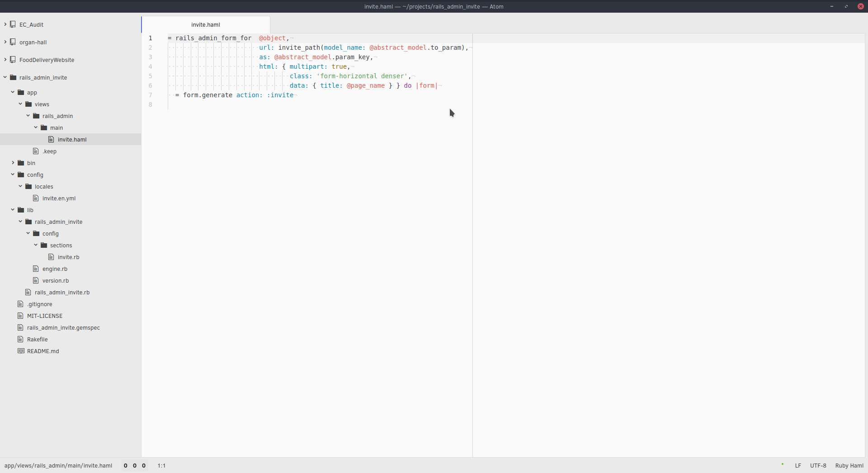The height and width of the screenshot is (473, 868).
Task: Change the UTF-8 encoding selector
Action: click(x=818, y=465)
